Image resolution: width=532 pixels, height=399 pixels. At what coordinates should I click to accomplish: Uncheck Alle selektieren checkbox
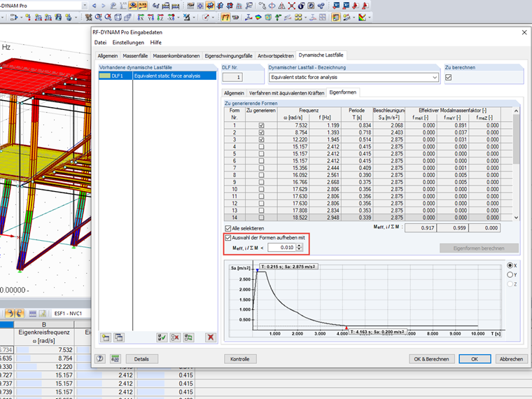click(228, 228)
